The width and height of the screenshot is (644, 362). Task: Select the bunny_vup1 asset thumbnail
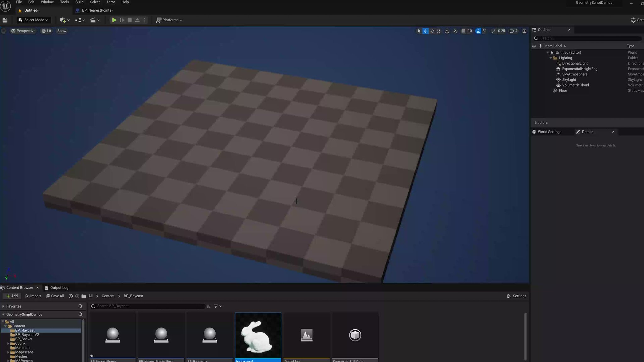point(258,334)
